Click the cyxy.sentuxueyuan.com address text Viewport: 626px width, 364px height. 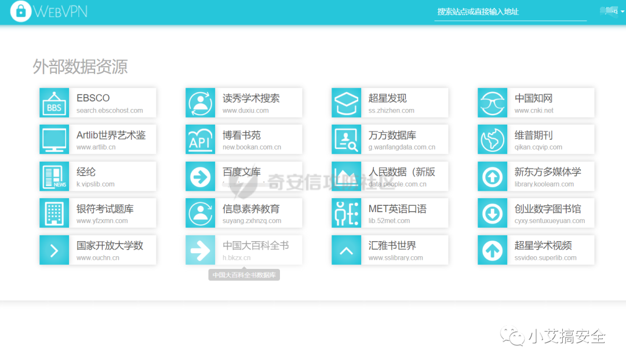click(549, 221)
